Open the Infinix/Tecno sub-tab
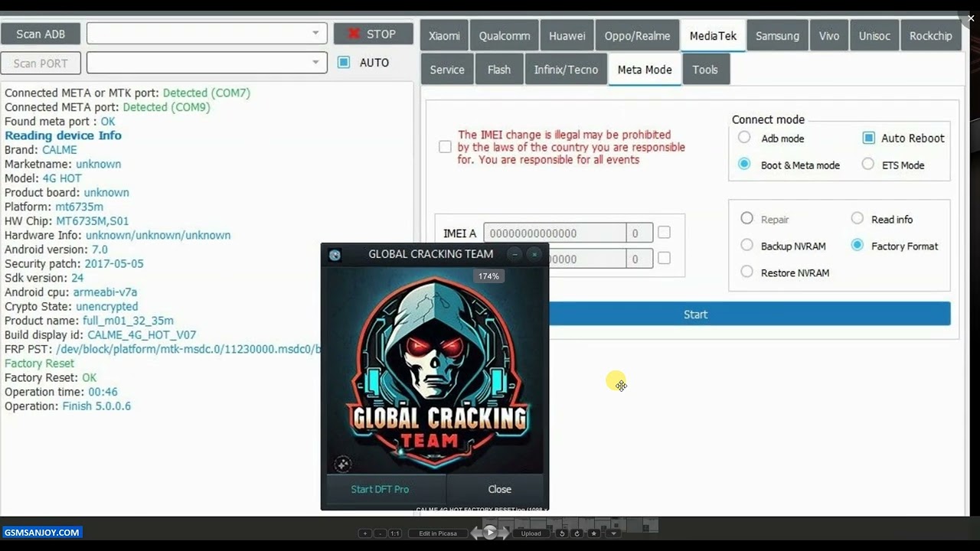 [x=566, y=70]
